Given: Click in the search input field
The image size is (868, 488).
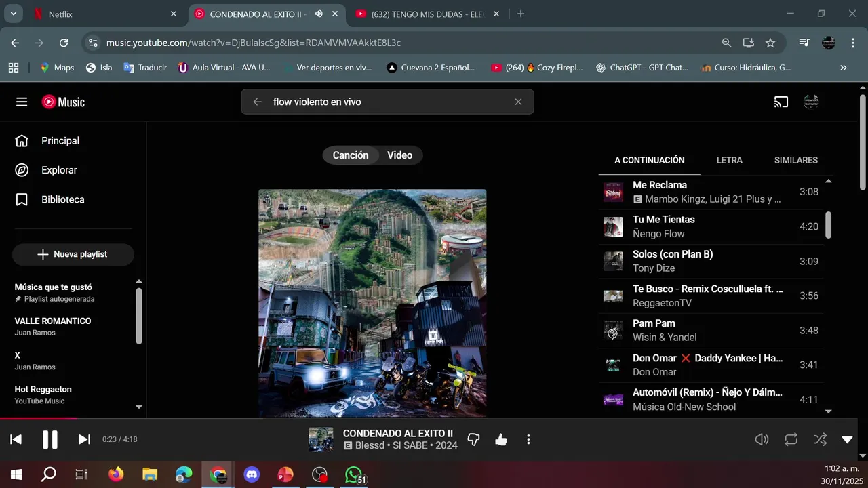Looking at the screenshot, I should point(387,102).
